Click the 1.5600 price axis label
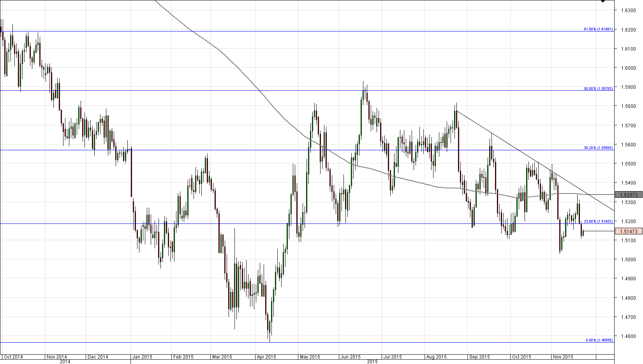This screenshot has height=364, width=643. 628,145
